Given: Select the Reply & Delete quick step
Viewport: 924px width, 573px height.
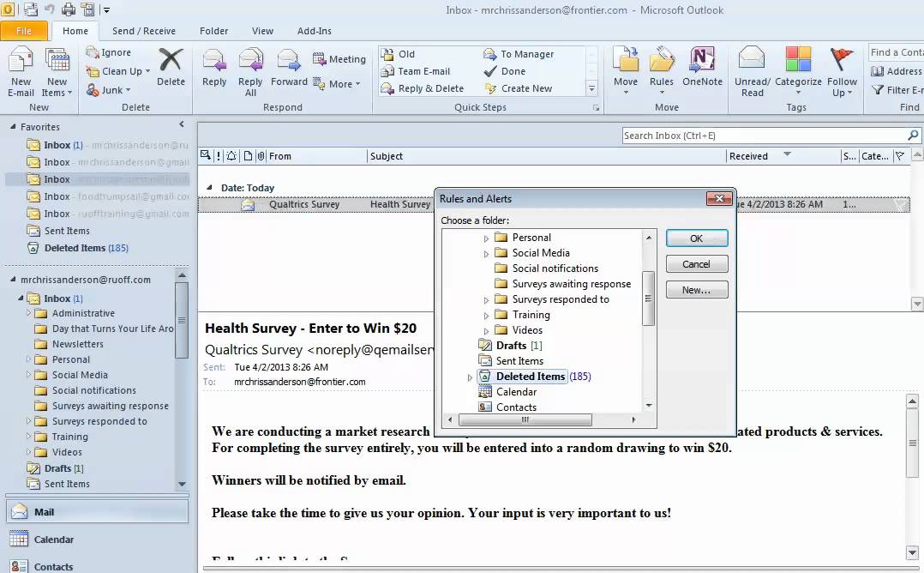Looking at the screenshot, I should 422,88.
